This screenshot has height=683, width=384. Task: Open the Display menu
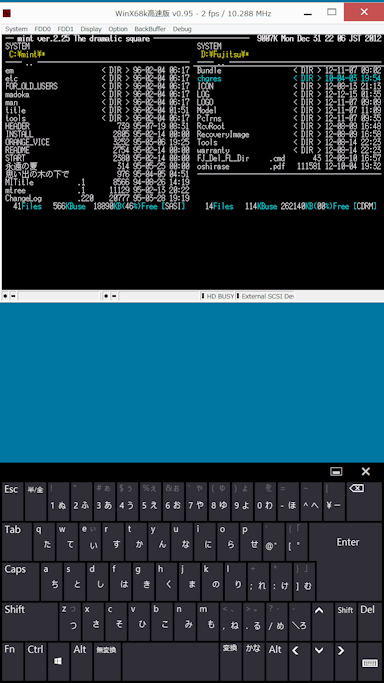tap(91, 29)
